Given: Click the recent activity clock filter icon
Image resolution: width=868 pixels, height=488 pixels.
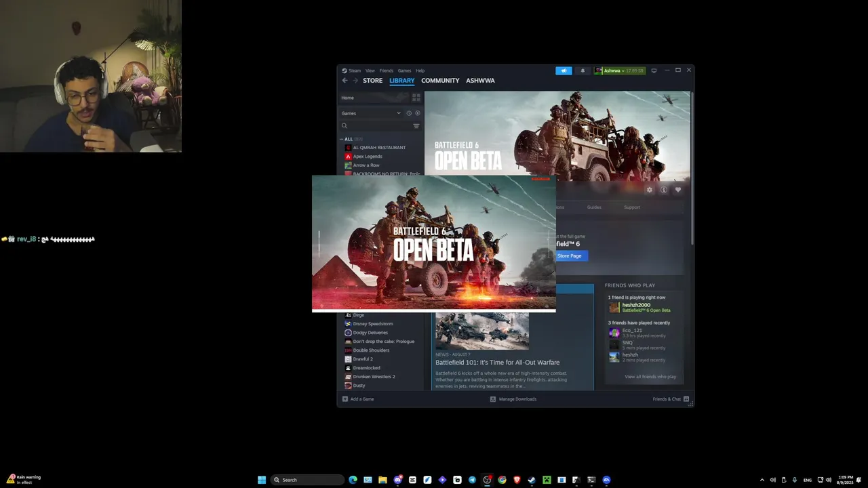Looking at the screenshot, I should pyautogui.click(x=409, y=113).
